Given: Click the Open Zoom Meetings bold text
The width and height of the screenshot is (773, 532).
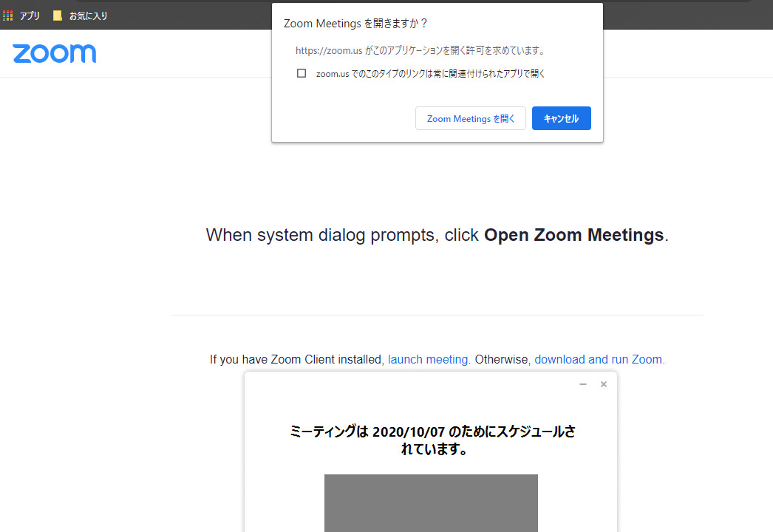Looking at the screenshot, I should [573, 235].
